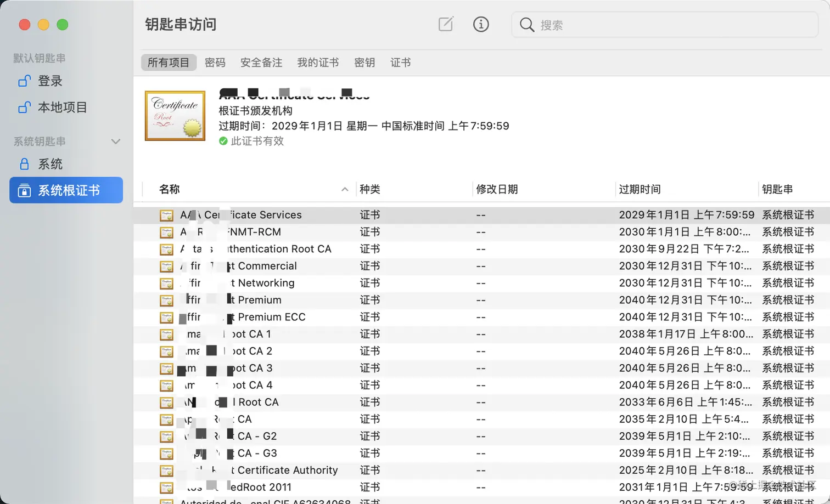Select the certificate name ending 'FNMT-RCM'

tap(231, 232)
